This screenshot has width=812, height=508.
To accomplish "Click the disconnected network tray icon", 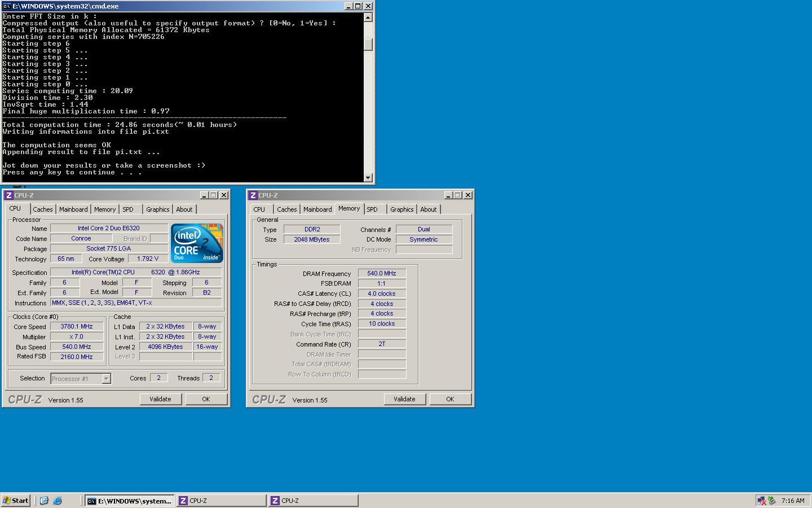I will click(x=762, y=501).
